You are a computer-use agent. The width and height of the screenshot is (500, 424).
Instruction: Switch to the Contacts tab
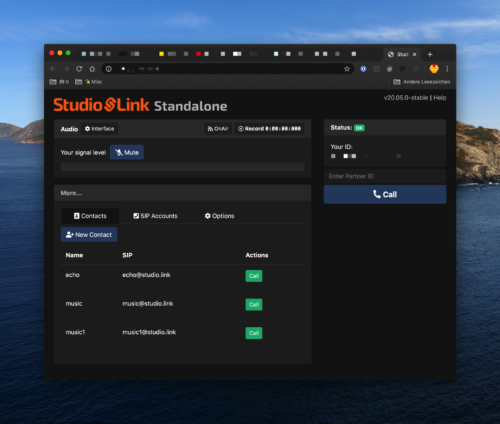click(90, 216)
